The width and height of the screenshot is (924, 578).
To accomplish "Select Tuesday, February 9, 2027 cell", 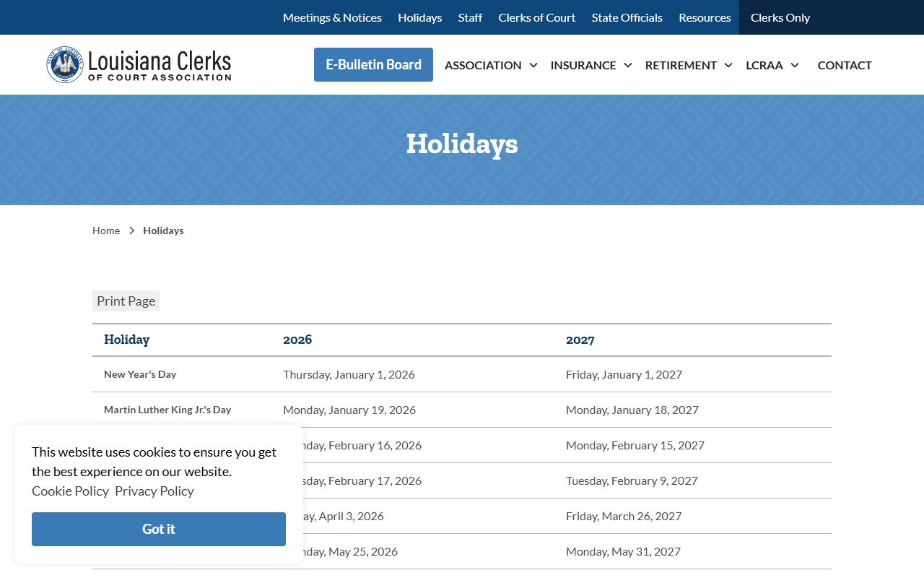I will (x=632, y=480).
